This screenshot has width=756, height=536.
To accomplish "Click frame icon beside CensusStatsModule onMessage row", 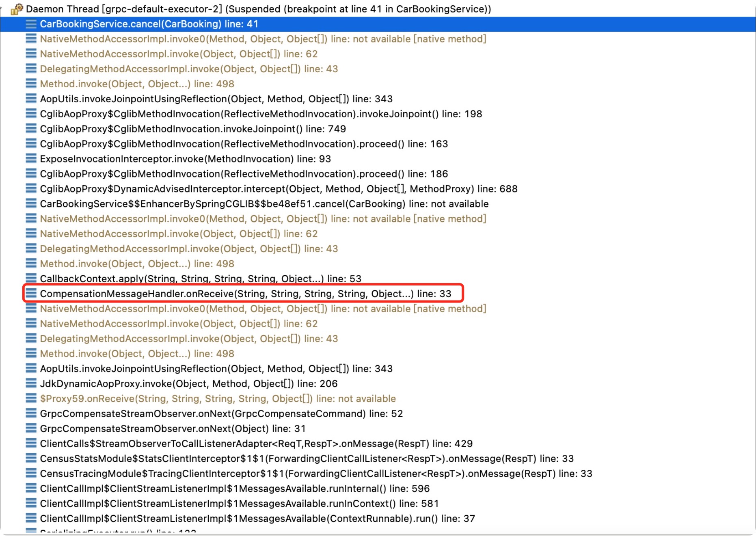I will point(31,459).
